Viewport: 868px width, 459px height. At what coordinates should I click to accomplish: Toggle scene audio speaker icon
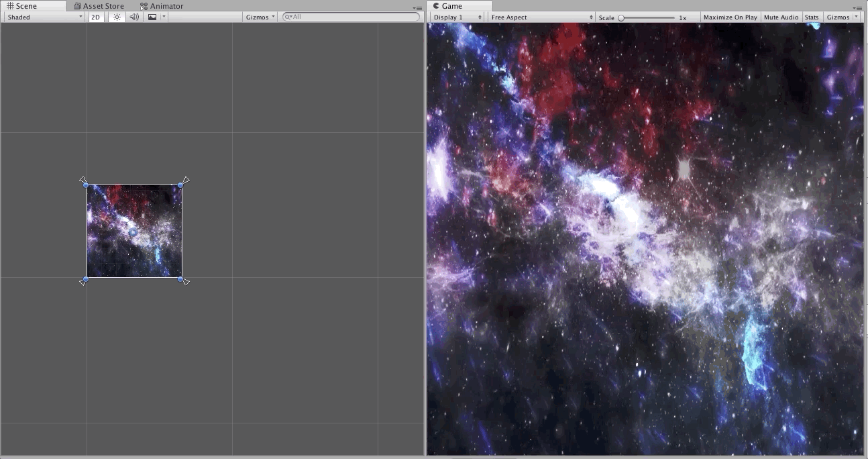(134, 17)
